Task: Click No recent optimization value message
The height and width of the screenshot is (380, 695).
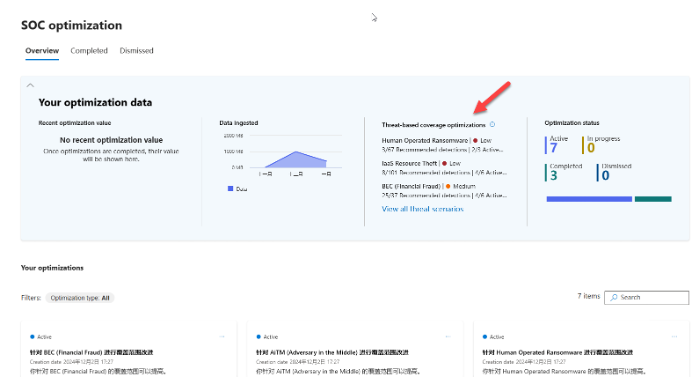Action: (111, 140)
